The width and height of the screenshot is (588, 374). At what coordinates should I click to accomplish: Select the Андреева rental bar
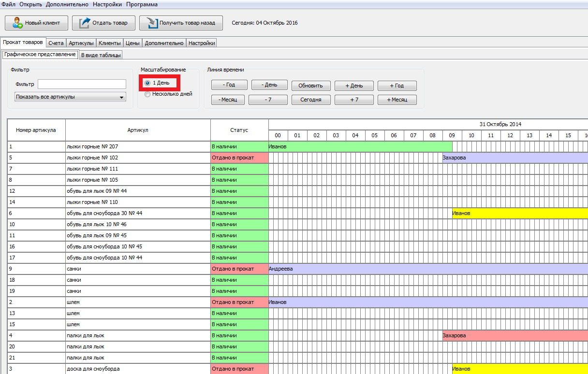coord(428,269)
